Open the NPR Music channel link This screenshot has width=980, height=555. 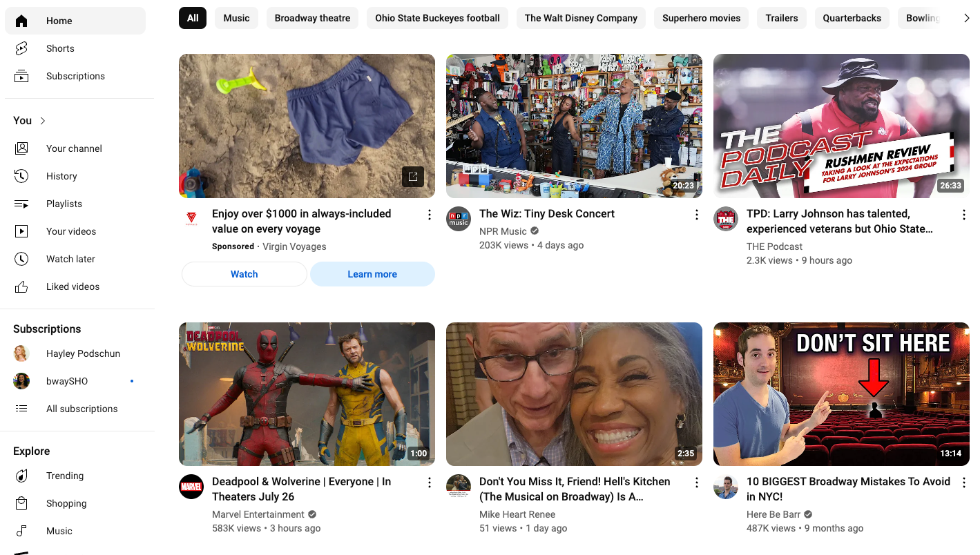coord(503,231)
